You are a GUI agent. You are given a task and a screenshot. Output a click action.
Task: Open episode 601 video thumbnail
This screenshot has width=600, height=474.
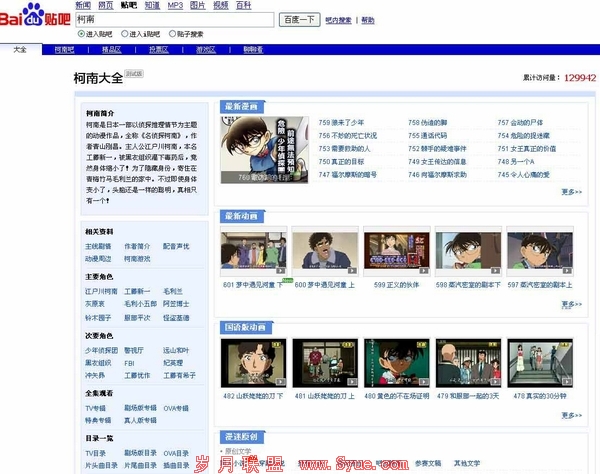click(254, 251)
